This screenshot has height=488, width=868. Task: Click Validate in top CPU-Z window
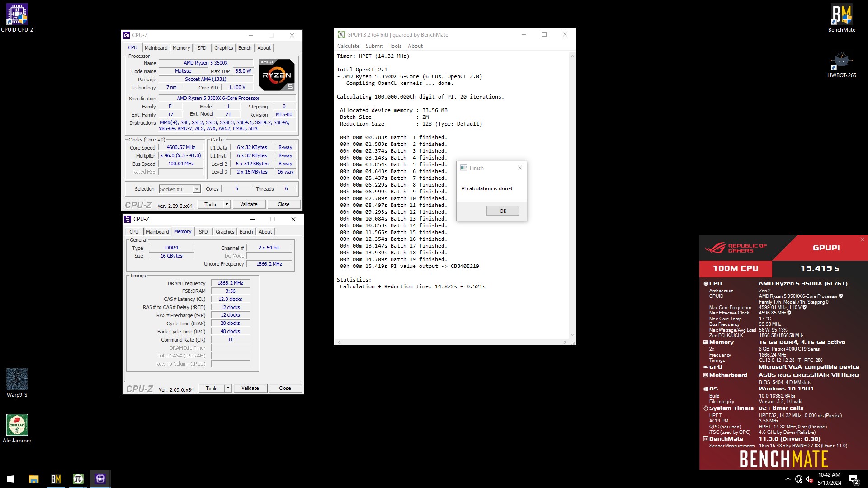pos(249,204)
